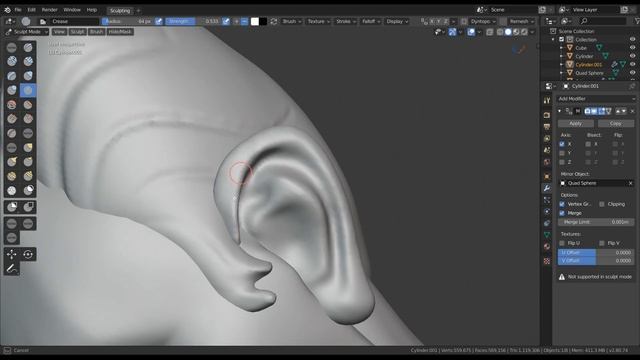Enable Bisect X checkbox
This screenshot has height=360, width=640.
(588, 144)
